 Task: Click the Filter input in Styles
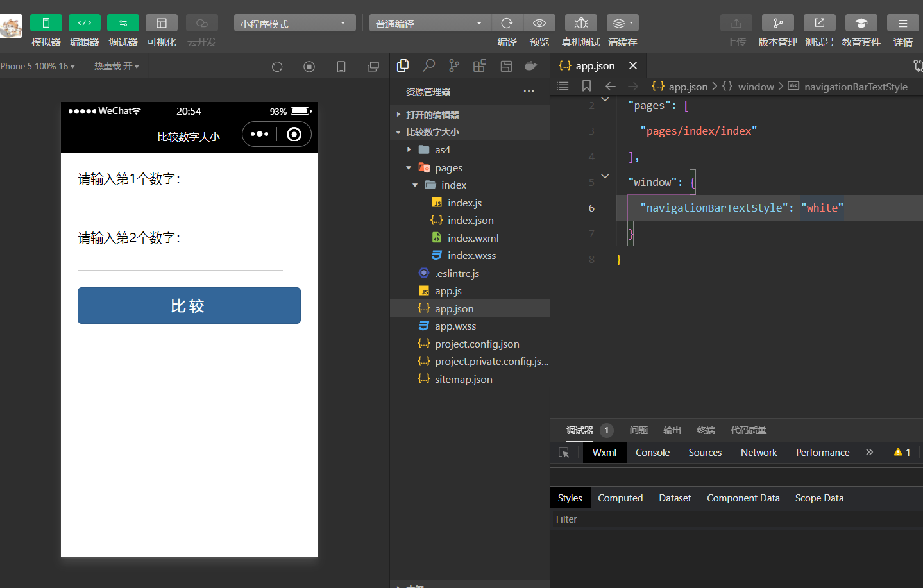[736, 519]
